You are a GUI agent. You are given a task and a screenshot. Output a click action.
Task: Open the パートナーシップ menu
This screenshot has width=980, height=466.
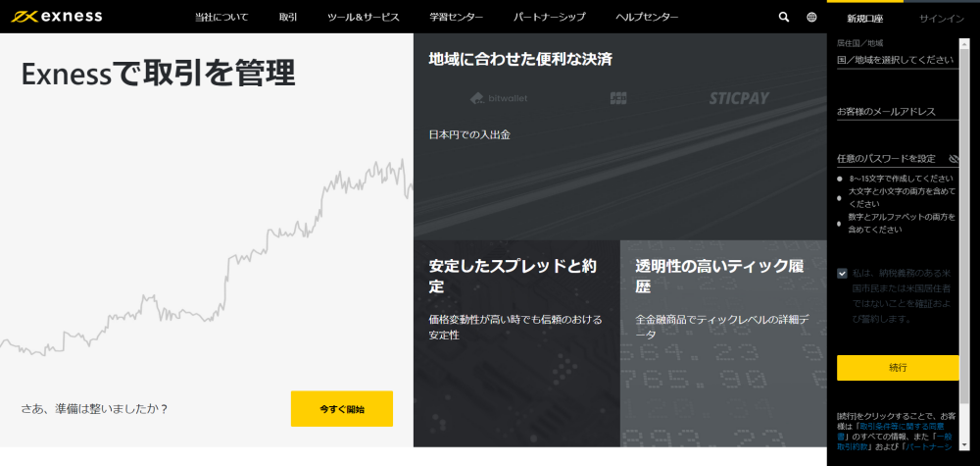pos(550,18)
